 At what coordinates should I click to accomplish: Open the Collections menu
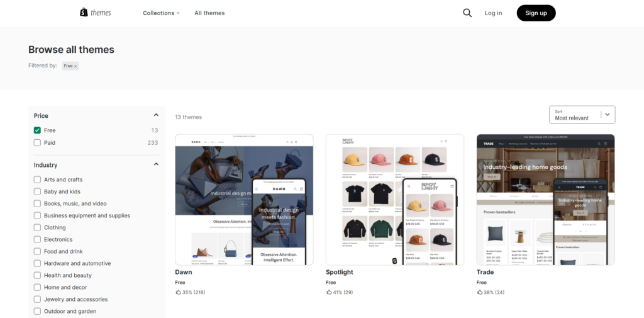coord(161,13)
